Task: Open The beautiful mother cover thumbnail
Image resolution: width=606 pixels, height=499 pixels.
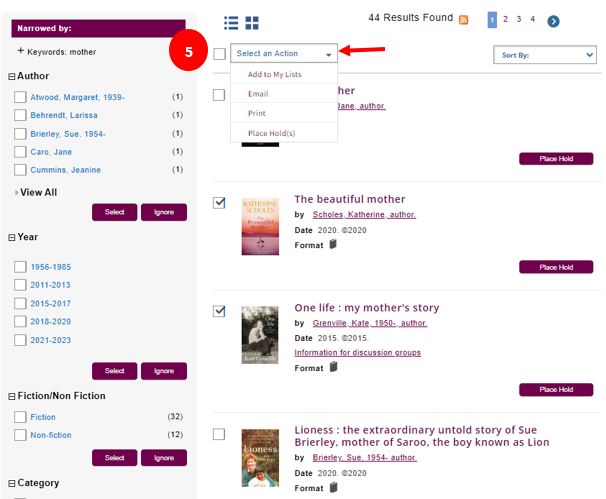Action: [260, 226]
